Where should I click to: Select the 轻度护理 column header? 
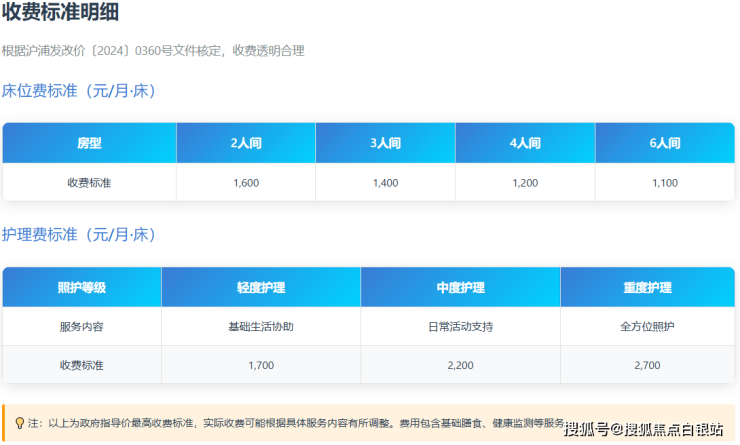[260, 288]
